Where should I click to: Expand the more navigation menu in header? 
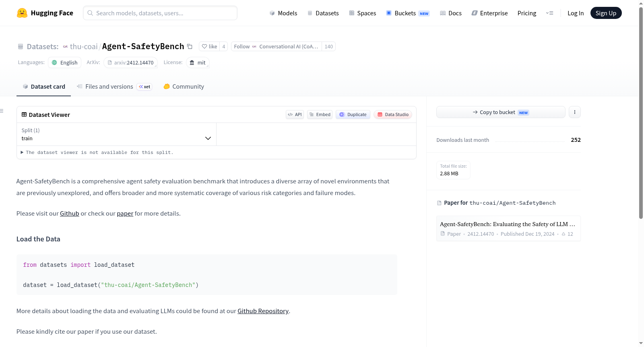(x=549, y=13)
